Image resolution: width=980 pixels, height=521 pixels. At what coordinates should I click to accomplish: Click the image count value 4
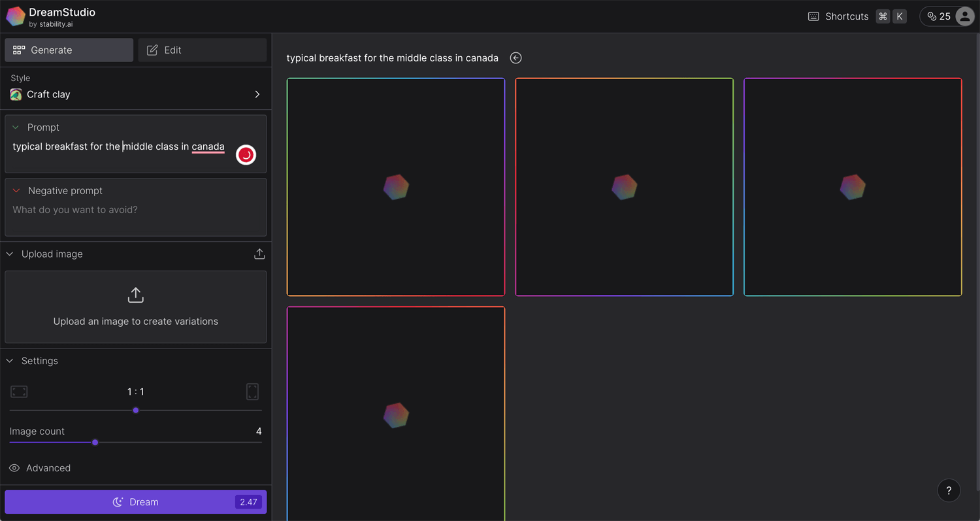(x=259, y=431)
